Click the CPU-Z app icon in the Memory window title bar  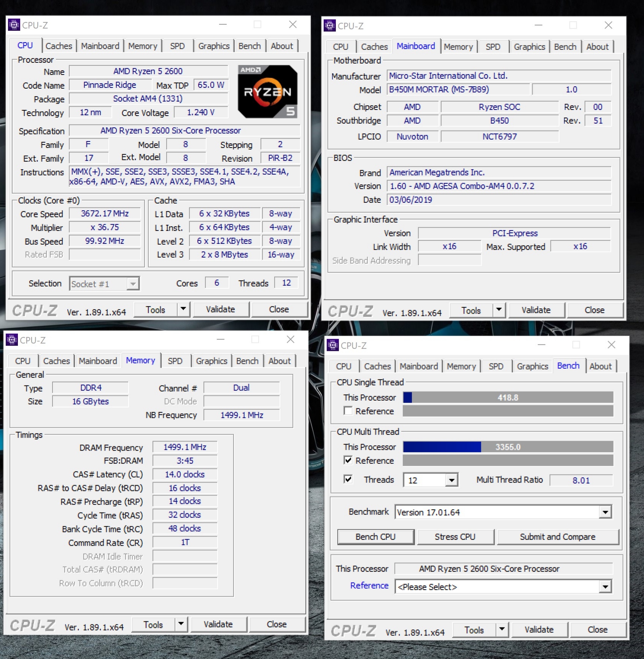point(12,340)
